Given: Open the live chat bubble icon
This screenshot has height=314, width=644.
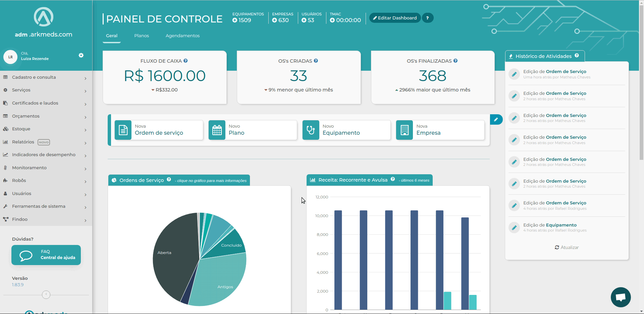Looking at the screenshot, I should (621, 297).
